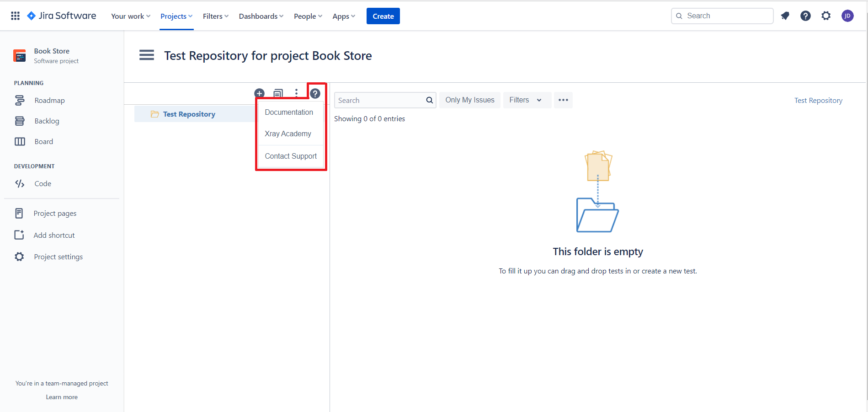Viewport: 868px width, 412px height.
Task: Click the Book Store project avatar
Action: coord(20,56)
